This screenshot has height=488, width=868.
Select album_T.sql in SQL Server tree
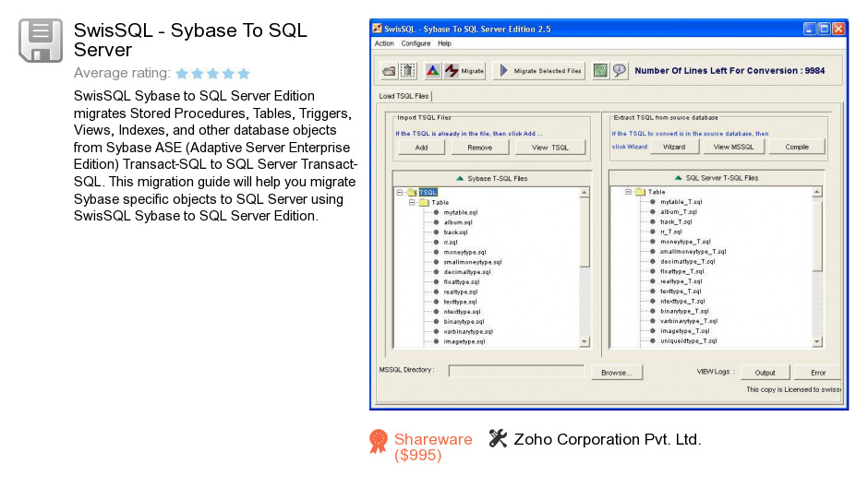679,212
